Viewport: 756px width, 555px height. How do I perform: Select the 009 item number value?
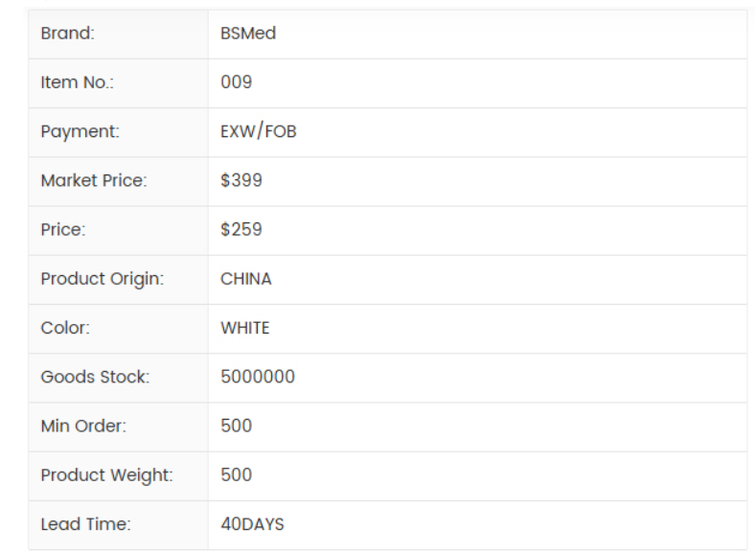(236, 82)
